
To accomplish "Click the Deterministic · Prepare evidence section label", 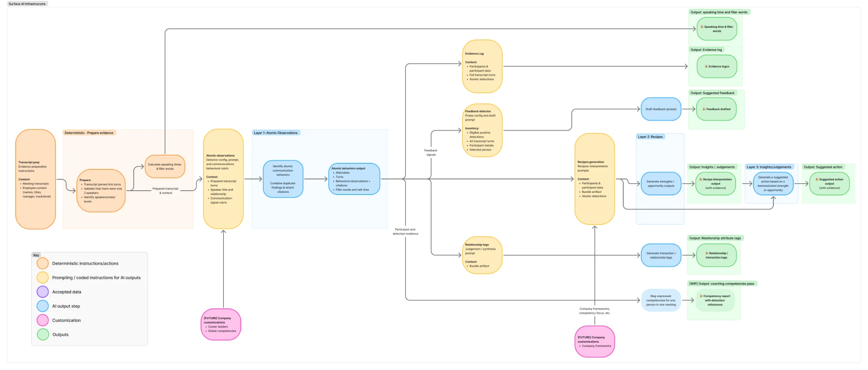I will point(89,133).
